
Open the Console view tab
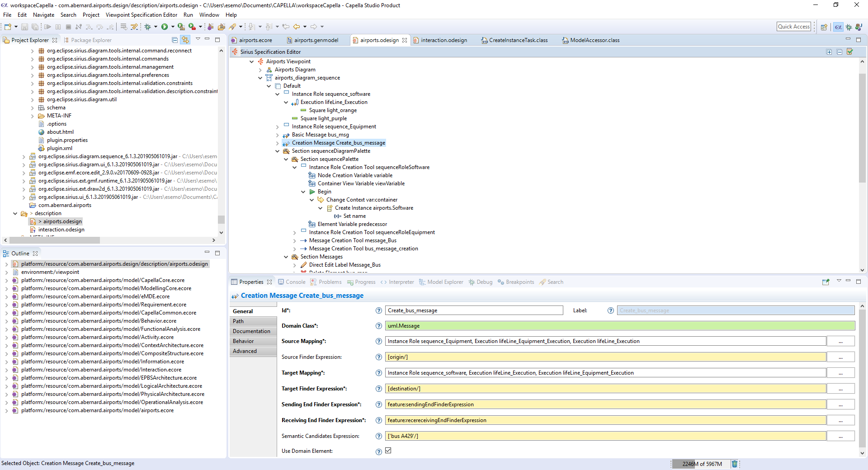(x=292, y=282)
